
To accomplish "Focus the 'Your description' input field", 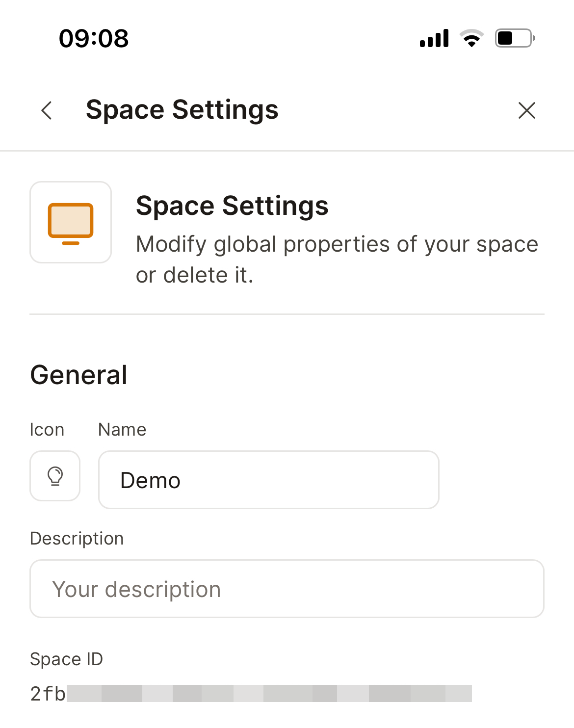I will click(287, 589).
